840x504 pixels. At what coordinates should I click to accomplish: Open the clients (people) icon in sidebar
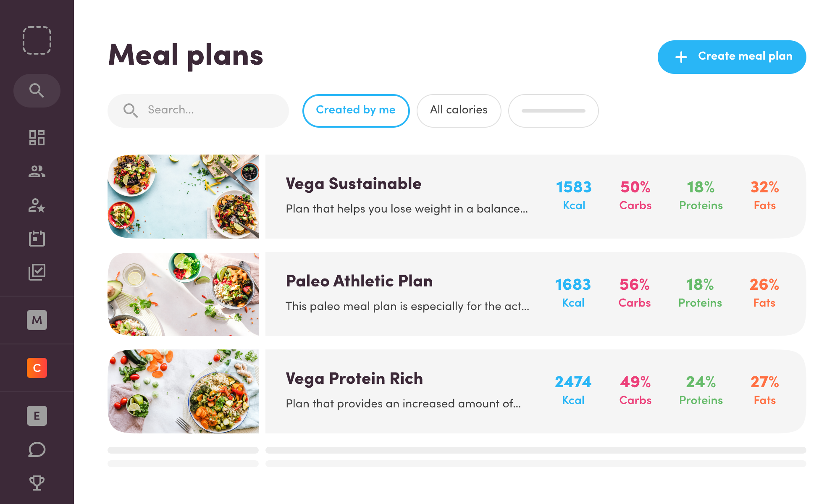point(37,171)
